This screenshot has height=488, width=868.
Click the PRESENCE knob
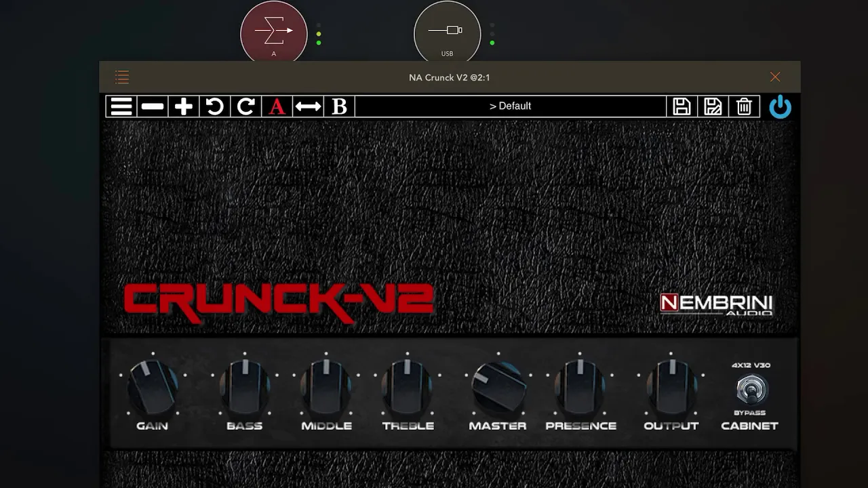(x=580, y=387)
